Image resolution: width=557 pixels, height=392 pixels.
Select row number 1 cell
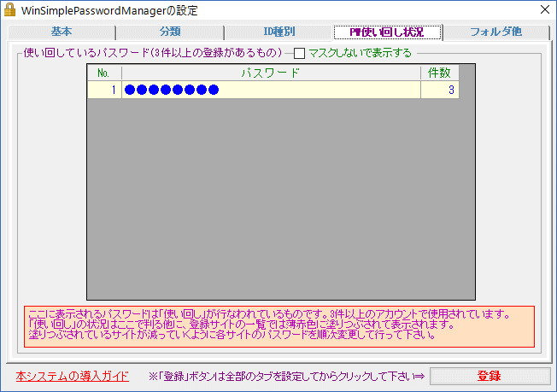point(104,90)
